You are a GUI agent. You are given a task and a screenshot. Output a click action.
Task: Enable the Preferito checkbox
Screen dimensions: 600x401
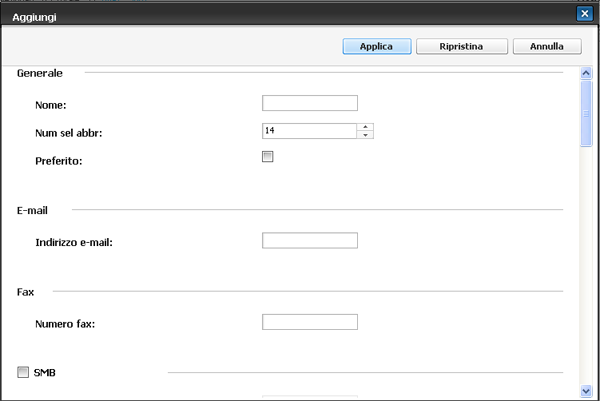tap(267, 157)
